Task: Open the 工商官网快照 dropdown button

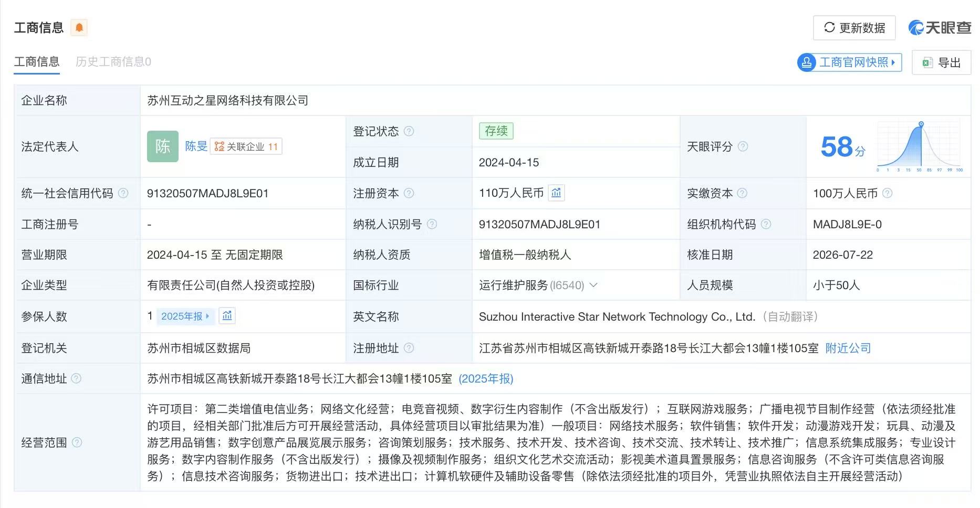Action: [x=849, y=62]
